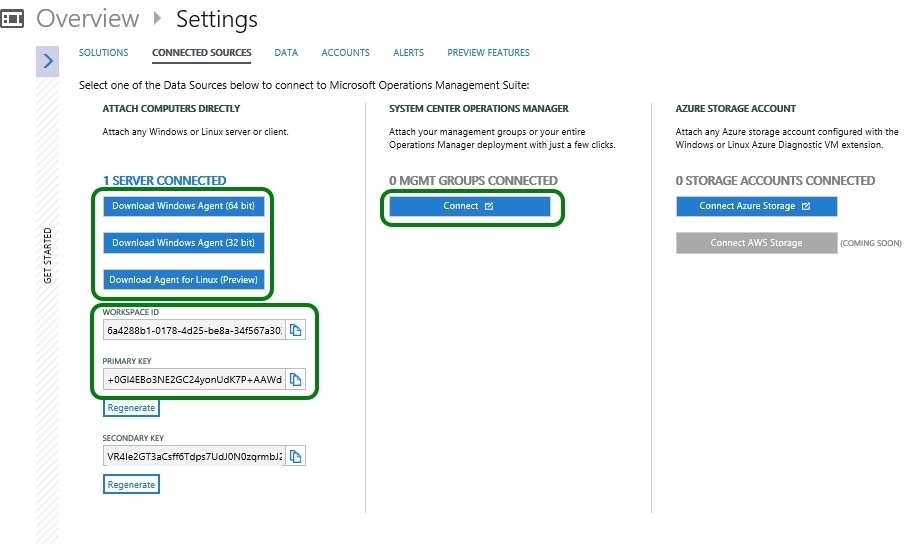Copy the Secondary Key value
This screenshot has height=544, width=920.
[x=295, y=456]
